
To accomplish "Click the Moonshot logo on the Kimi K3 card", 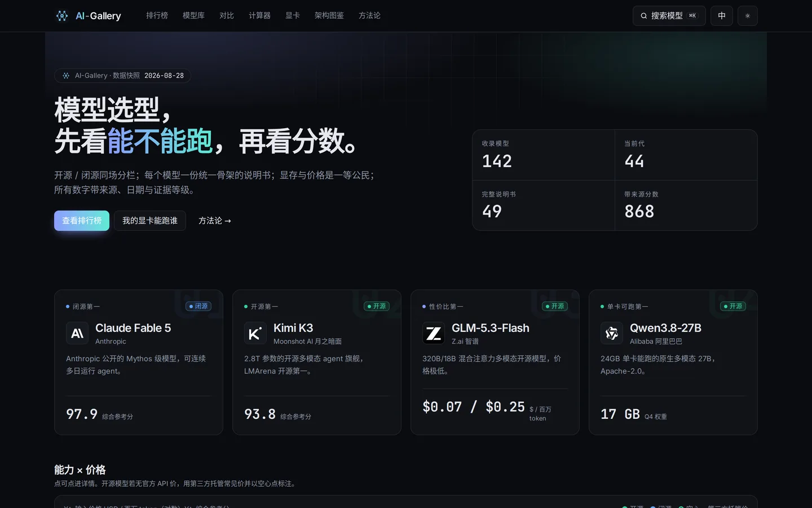I will tap(255, 334).
